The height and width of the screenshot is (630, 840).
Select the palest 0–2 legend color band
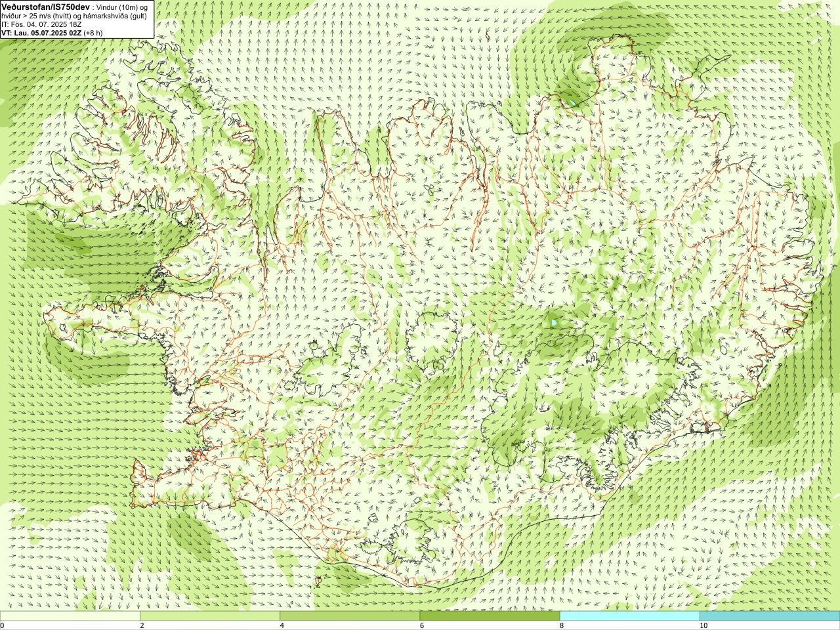(x=70, y=616)
